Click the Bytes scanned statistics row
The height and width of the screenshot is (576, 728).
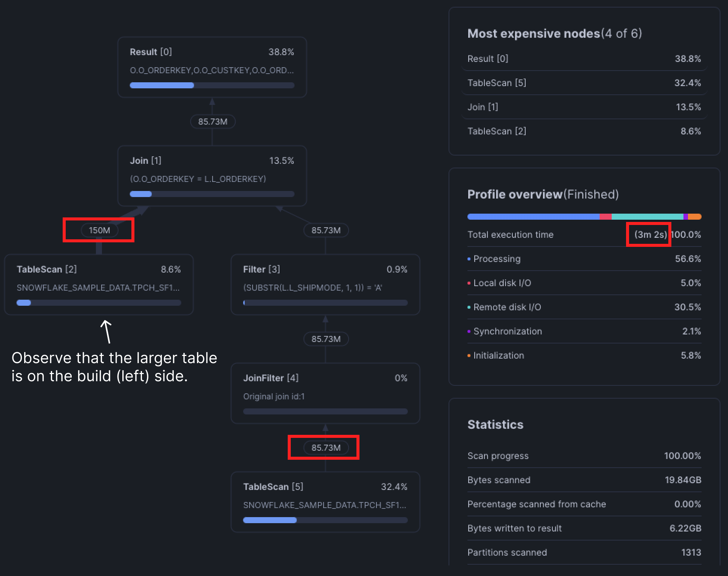tap(584, 480)
